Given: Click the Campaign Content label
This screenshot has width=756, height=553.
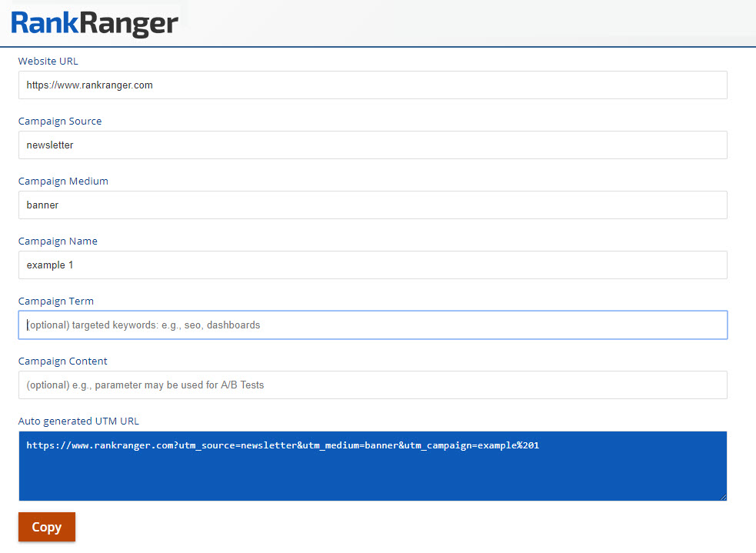Looking at the screenshot, I should tap(63, 361).
